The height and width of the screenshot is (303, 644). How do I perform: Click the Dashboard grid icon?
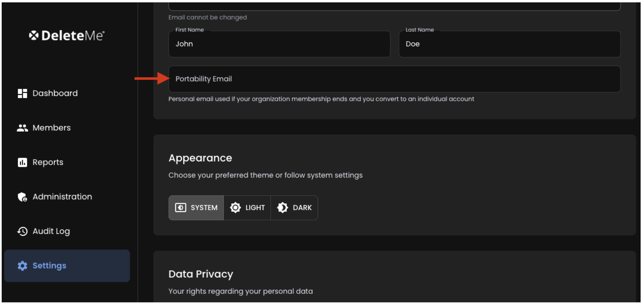click(22, 93)
